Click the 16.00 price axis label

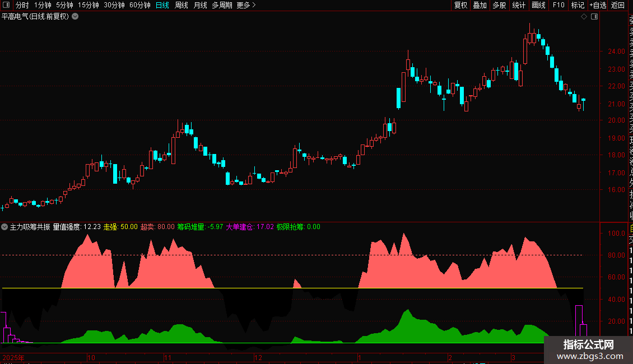tap(616, 190)
